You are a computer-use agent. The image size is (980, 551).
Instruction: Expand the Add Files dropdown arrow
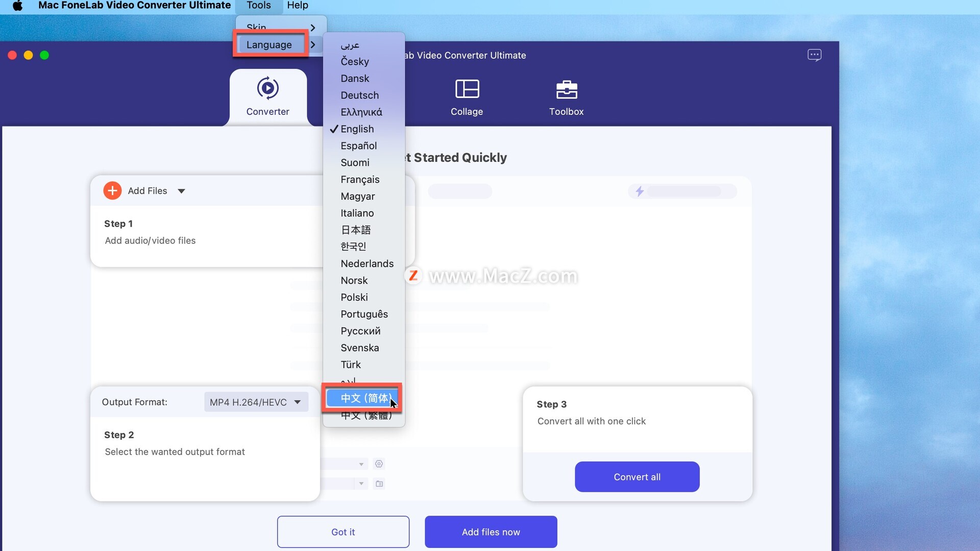click(181, 191)
